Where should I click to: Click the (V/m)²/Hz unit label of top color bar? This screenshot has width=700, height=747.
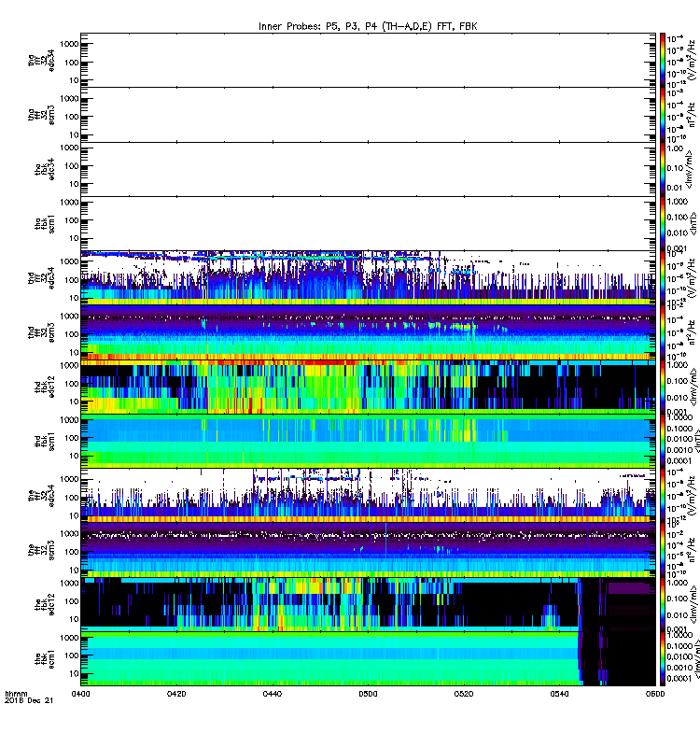[693, 60]
